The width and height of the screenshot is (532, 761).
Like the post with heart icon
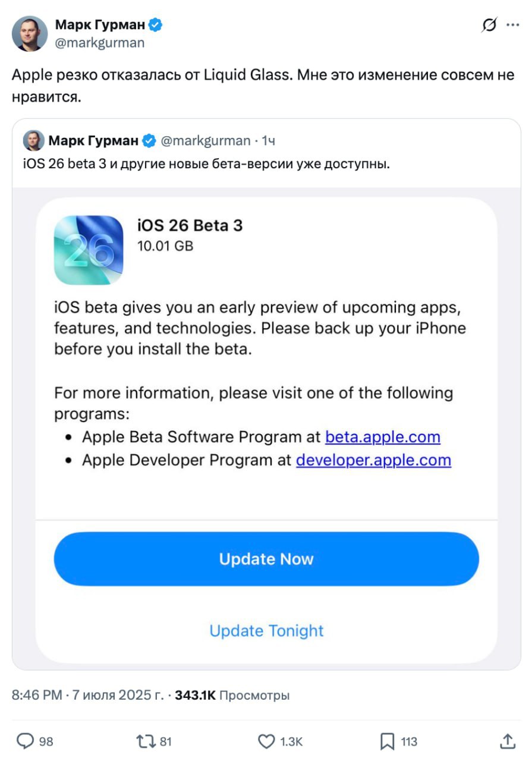coord(266,741)
